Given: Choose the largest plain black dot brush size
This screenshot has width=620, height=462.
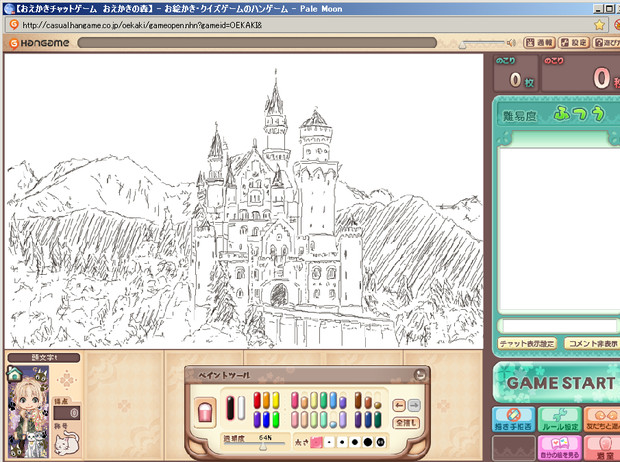Looking at the screenshot, I should coord(368,442).
